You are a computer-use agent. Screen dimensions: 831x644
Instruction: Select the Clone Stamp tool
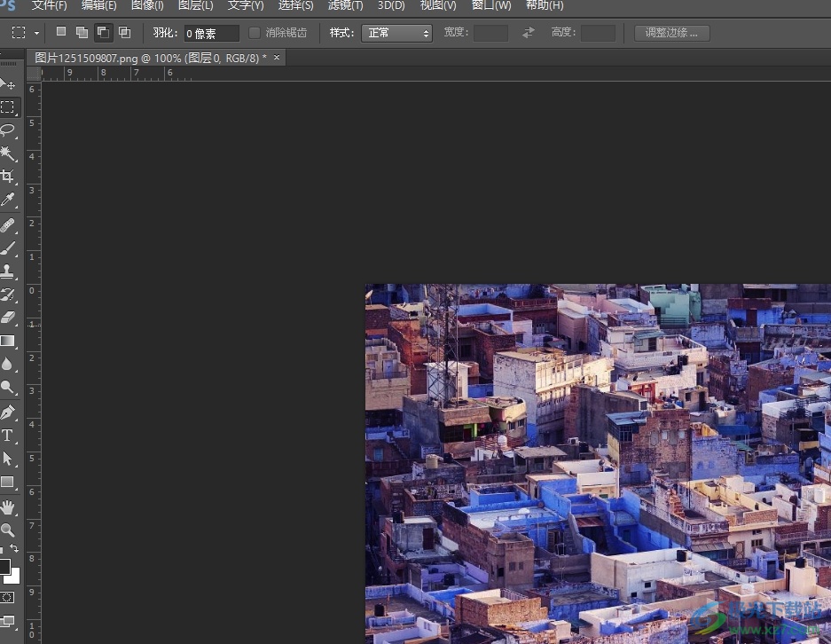click(x=8, y=271)
